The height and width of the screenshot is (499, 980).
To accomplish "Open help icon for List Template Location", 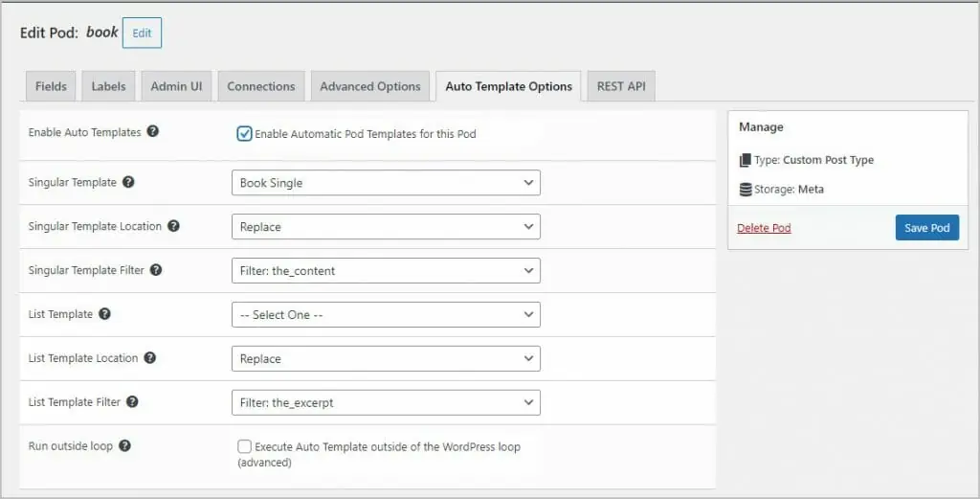I will pyautogui.click(x=150, y=357).
